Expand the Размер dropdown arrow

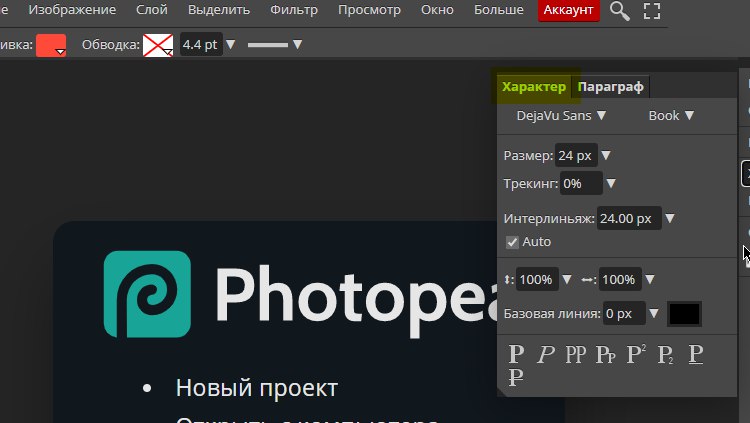[x=606, y=156]
